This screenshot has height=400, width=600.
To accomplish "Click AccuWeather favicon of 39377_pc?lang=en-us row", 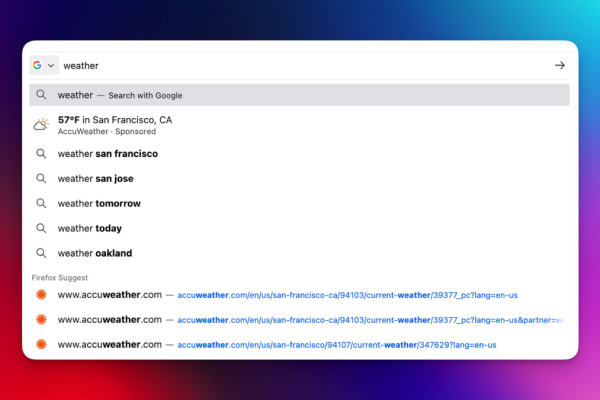I will point(41,295).
